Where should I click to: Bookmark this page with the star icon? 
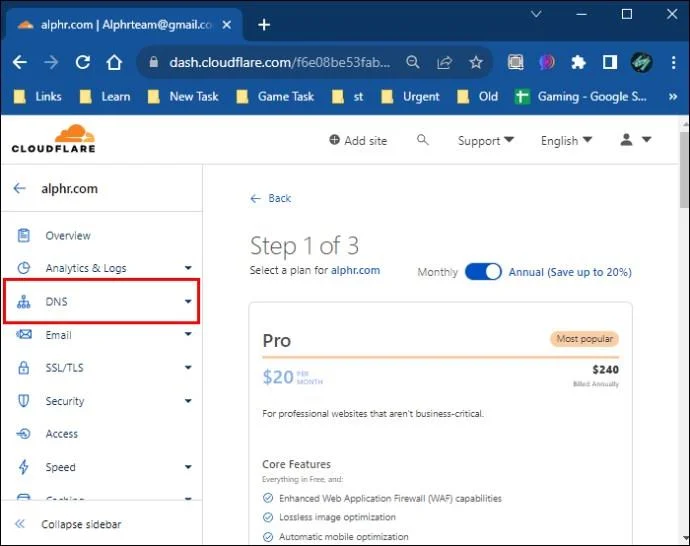476,62
